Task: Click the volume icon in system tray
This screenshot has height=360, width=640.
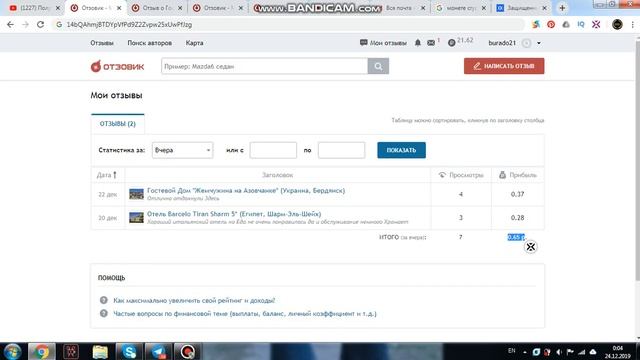Action: pyautogui.click(x=559, y=352)
